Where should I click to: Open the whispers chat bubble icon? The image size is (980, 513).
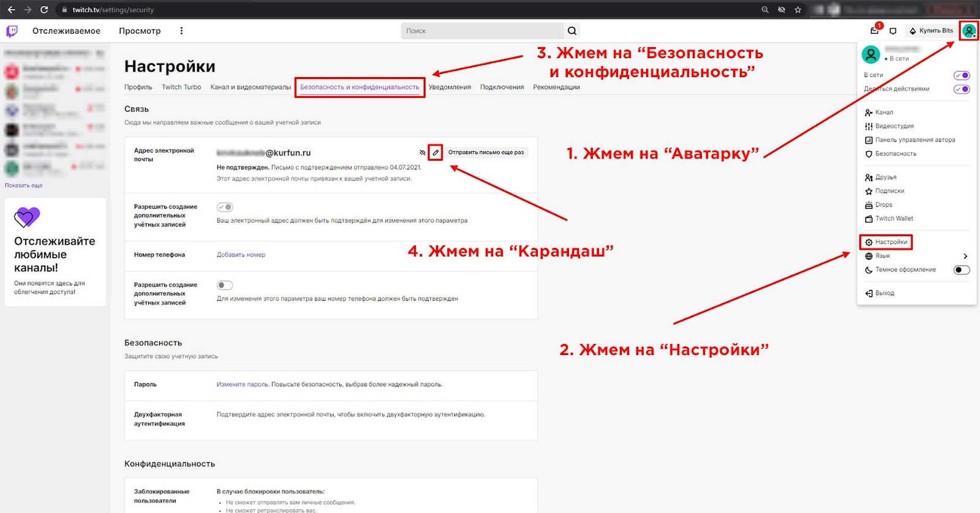point(893,31)
